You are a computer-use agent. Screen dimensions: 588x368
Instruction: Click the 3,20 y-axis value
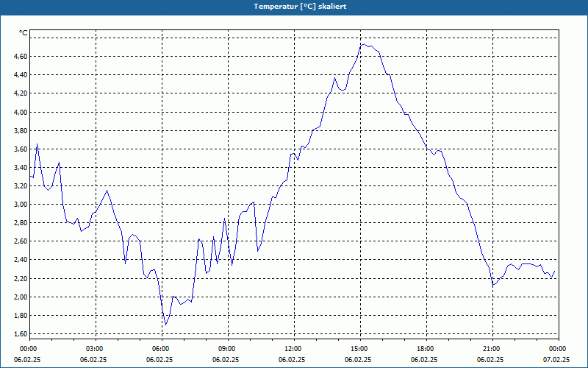point(21,186)
